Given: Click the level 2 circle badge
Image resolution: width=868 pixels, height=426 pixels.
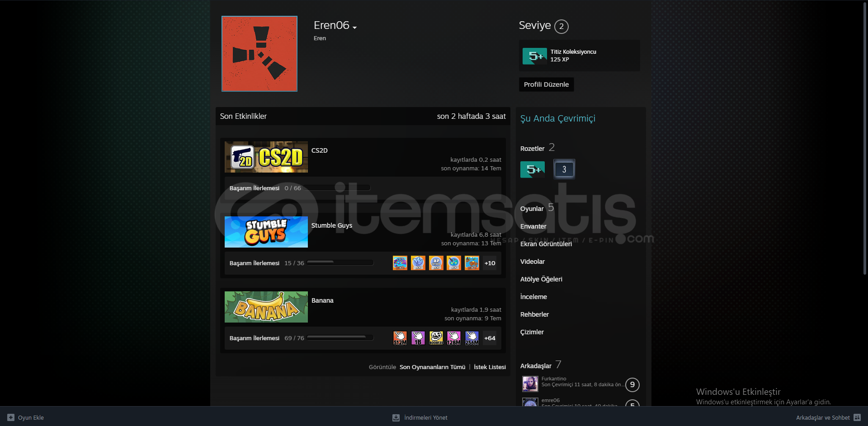Looking at the screenshot, I should click(561, 26).
